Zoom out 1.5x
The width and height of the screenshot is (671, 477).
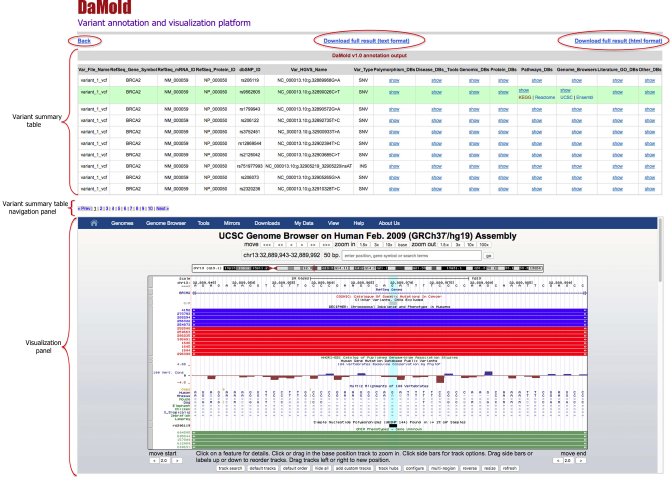point(445,245)
